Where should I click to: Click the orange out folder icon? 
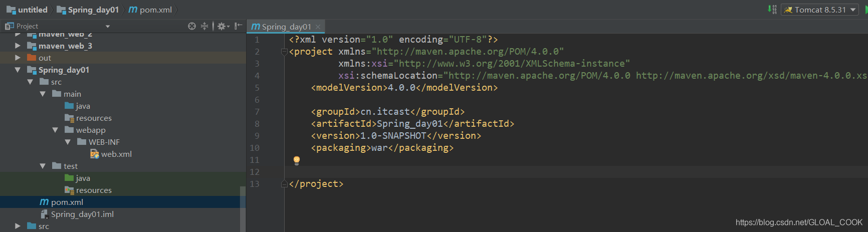coord(32,58)
